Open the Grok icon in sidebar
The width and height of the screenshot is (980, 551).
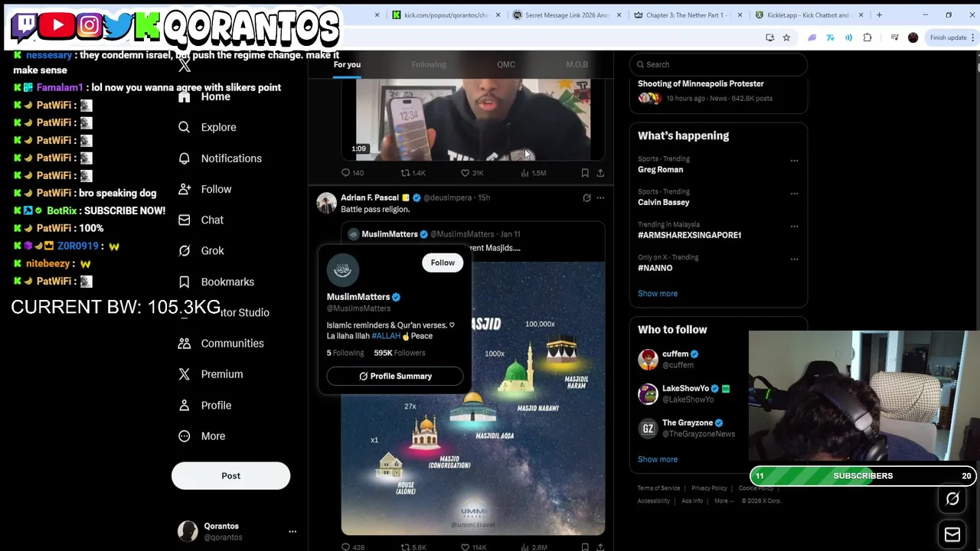click(x=184, y=250)
